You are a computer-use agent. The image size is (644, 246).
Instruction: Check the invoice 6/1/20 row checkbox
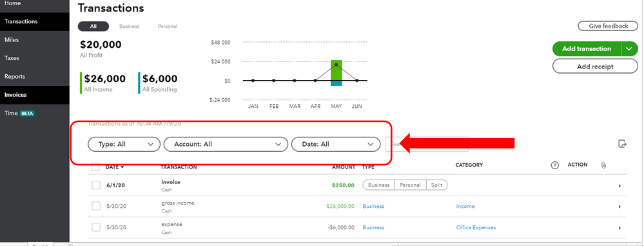(96, 185)
